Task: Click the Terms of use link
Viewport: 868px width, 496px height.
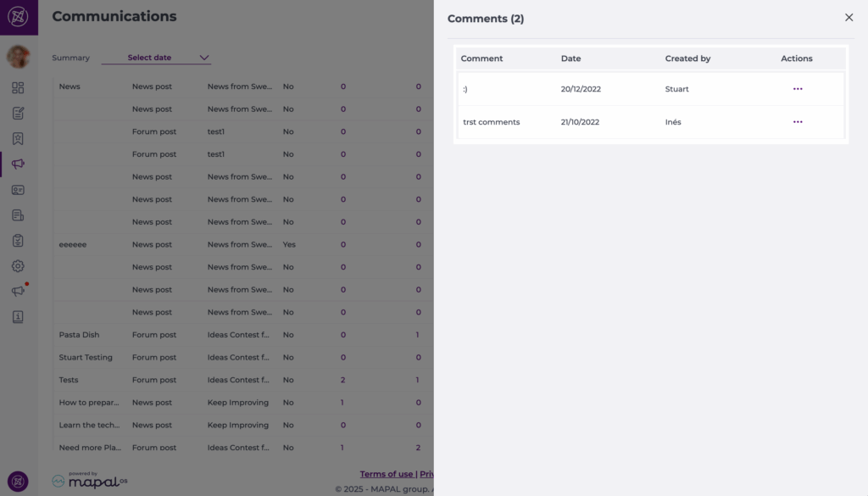Action: pos(386,474)
